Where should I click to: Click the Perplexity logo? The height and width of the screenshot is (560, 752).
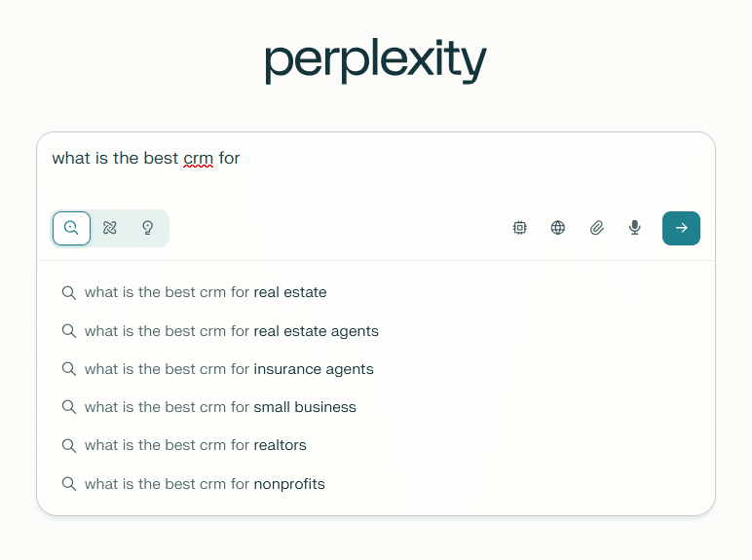click(x=375, y=61)
